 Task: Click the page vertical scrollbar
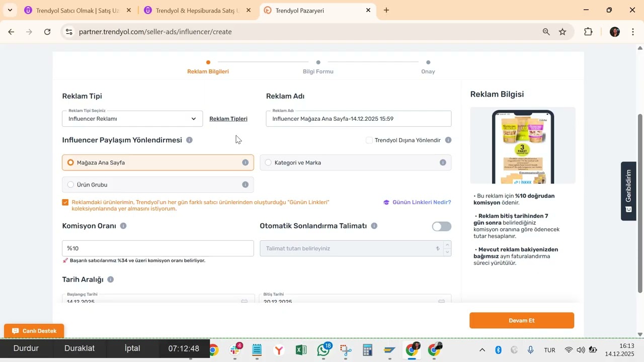point(640,203)
